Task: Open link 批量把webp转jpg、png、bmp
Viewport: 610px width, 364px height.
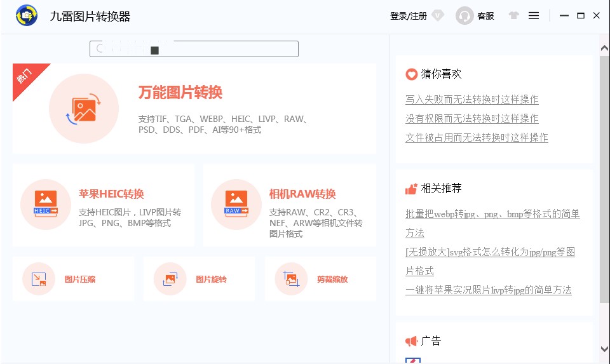Action: tap(492, 223)
